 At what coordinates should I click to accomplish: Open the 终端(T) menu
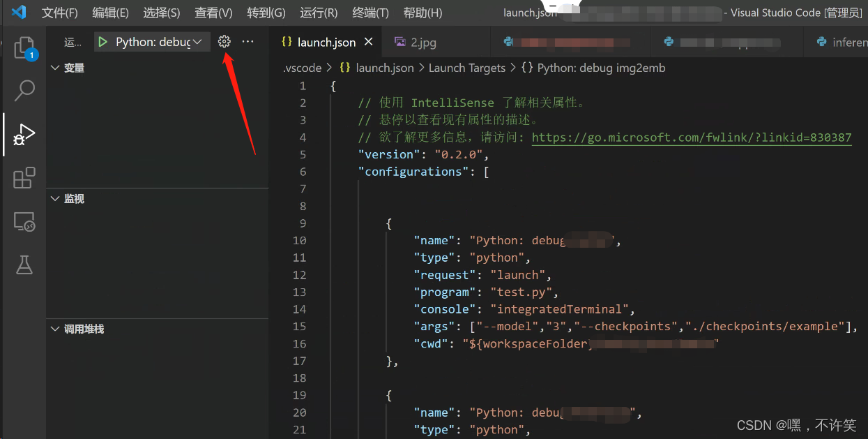tap(370, 13)
